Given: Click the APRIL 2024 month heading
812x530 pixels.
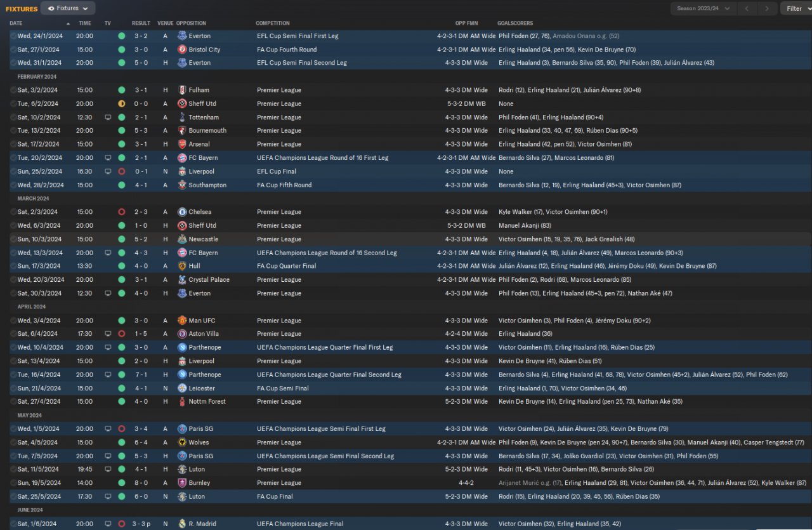Looking at the screenshot, I should (x=32, y=307).
